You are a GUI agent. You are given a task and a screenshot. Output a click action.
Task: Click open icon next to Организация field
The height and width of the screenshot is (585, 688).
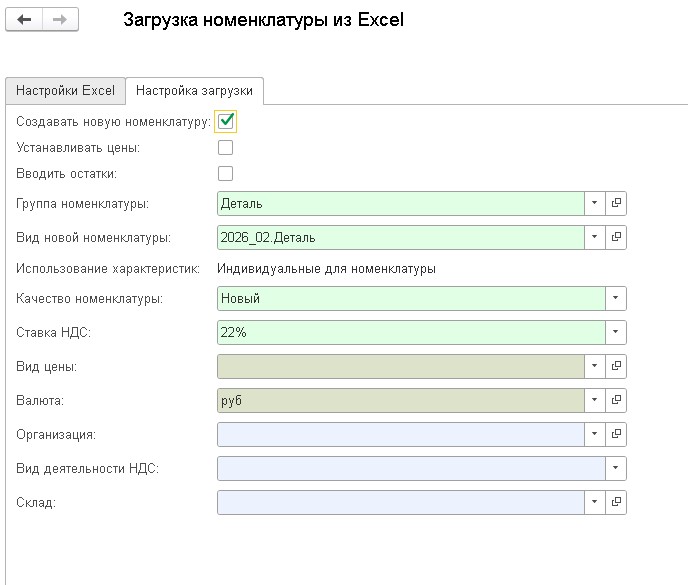tap(616, 434)
